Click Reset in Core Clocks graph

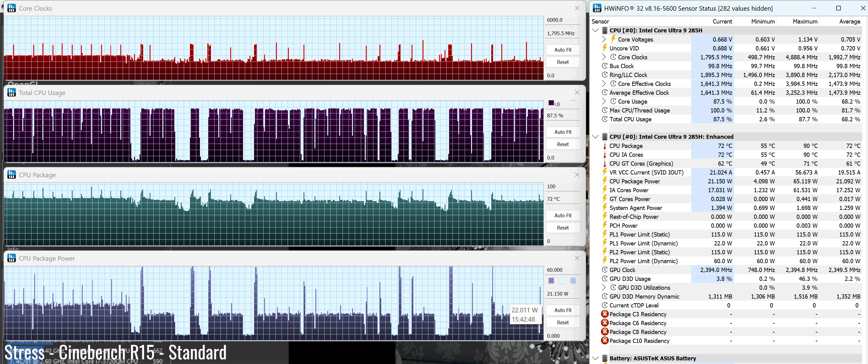563,62
